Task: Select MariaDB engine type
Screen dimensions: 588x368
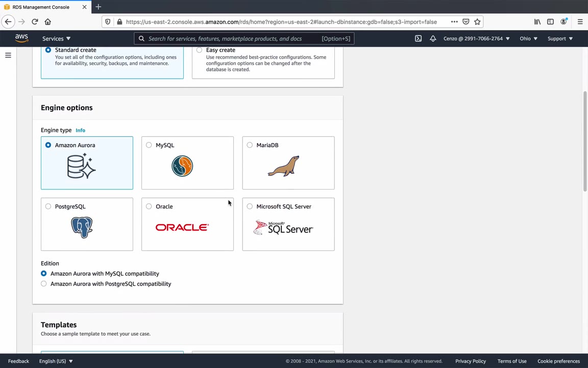Action: click(x=250, y=145)
